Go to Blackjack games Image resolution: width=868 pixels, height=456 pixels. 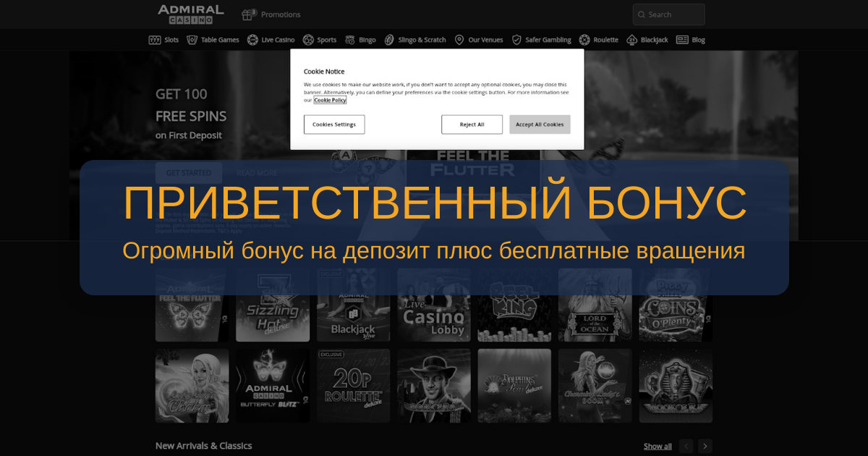[x=655, y=40]
